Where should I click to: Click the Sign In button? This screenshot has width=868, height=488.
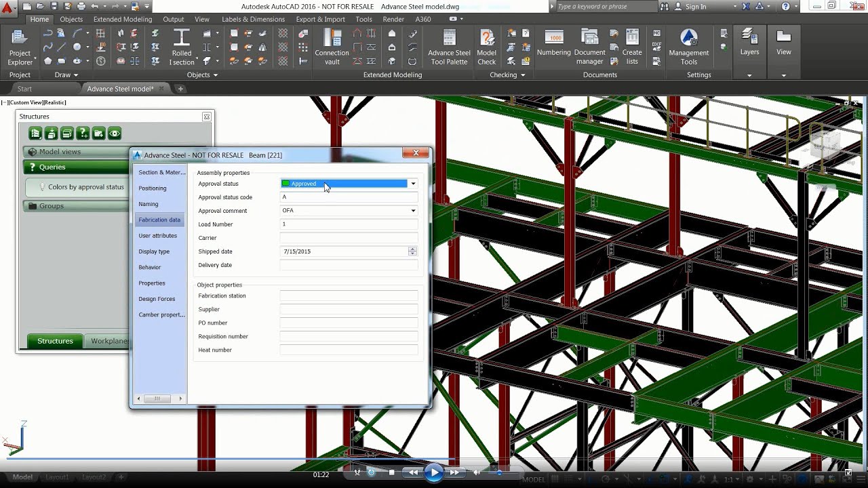(x=695, y=7)
